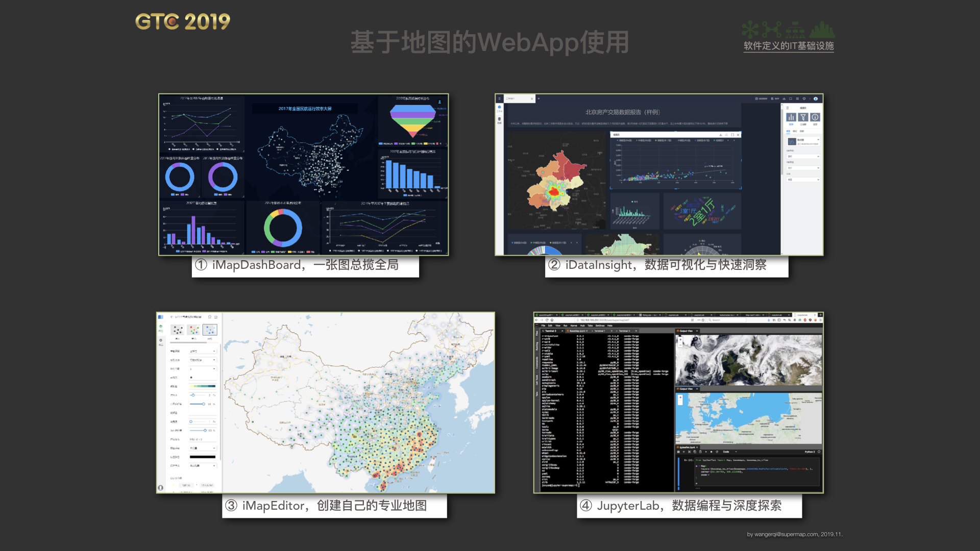Click the black color swatch in iMapEditor panel
Screen dimensions: 980x551
tap(203, 457)
